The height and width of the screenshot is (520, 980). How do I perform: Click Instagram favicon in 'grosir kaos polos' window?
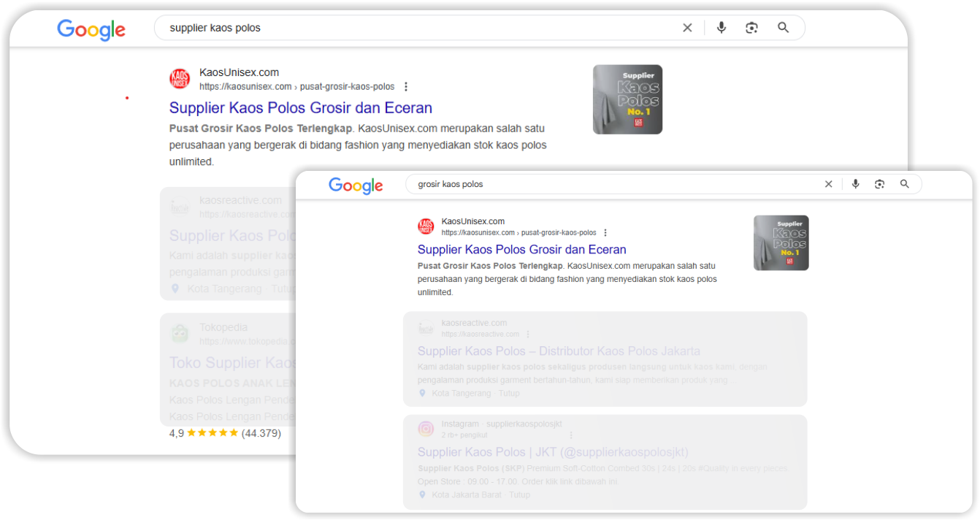coord(426,429)
